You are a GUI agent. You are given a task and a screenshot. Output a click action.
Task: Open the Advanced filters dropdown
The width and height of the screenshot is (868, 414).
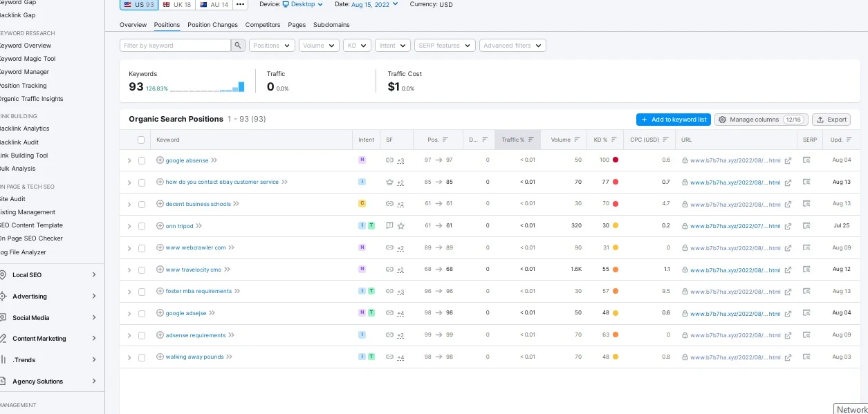point(513,45)
